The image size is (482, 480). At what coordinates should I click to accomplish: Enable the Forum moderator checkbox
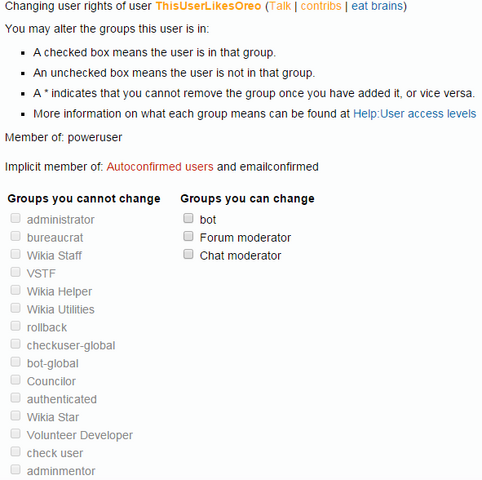188,236
